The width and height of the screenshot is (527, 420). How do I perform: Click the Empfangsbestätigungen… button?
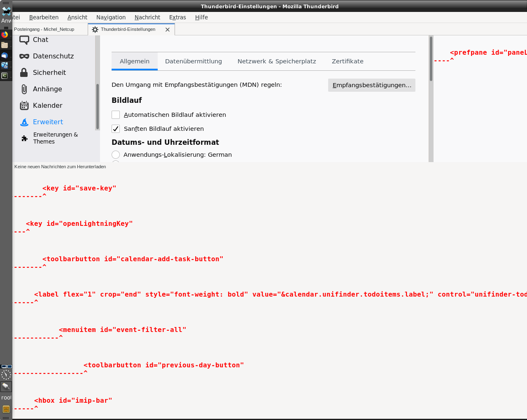click(371, 85)
